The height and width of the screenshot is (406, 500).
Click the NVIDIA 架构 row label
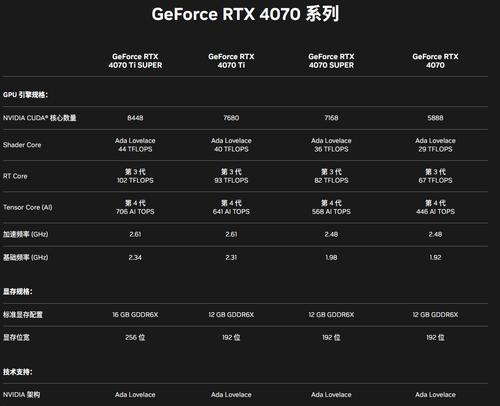click(x=21, y=395)
